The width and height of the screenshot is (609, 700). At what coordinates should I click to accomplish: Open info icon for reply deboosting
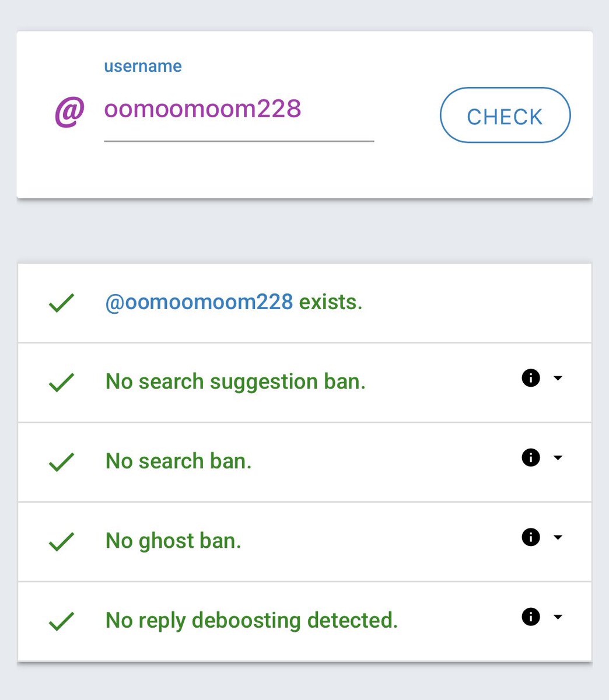pos(531,617)
